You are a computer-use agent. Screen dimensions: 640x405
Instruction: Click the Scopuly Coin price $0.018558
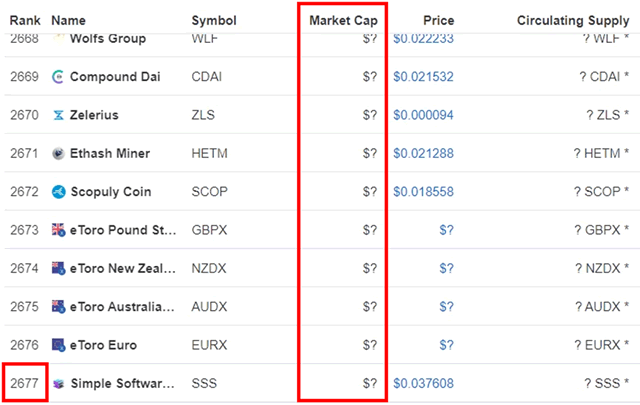coord(423,192)
